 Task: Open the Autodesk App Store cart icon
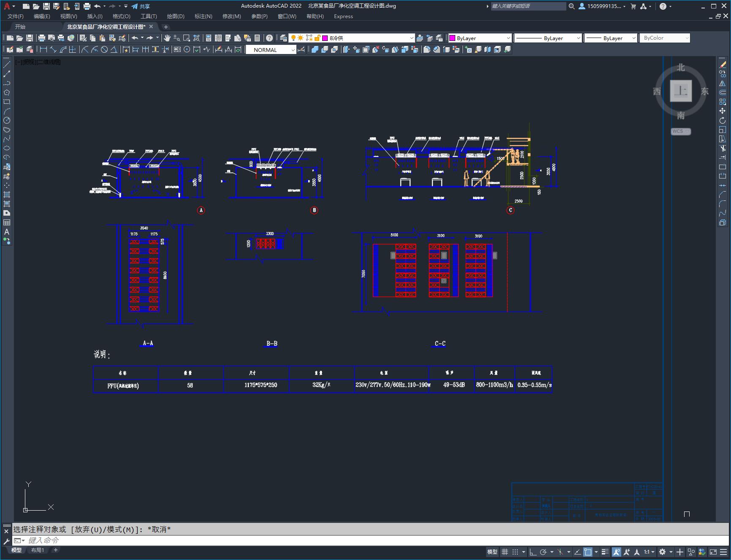[x=633, y=6]
